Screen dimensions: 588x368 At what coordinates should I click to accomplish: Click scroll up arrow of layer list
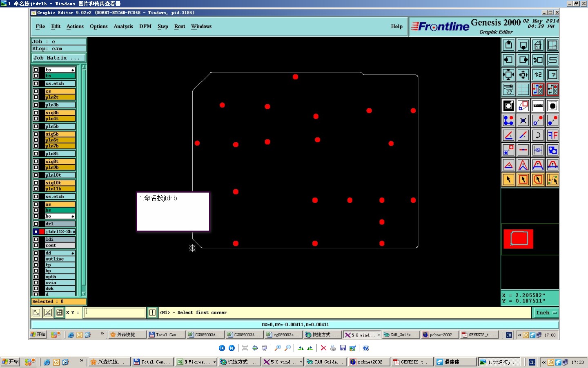tap(84, 67)
